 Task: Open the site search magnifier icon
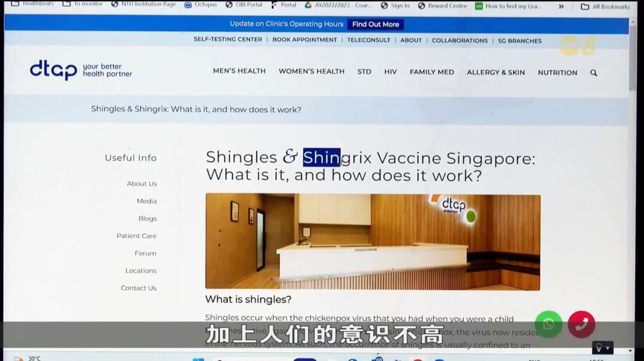point(593,73)
